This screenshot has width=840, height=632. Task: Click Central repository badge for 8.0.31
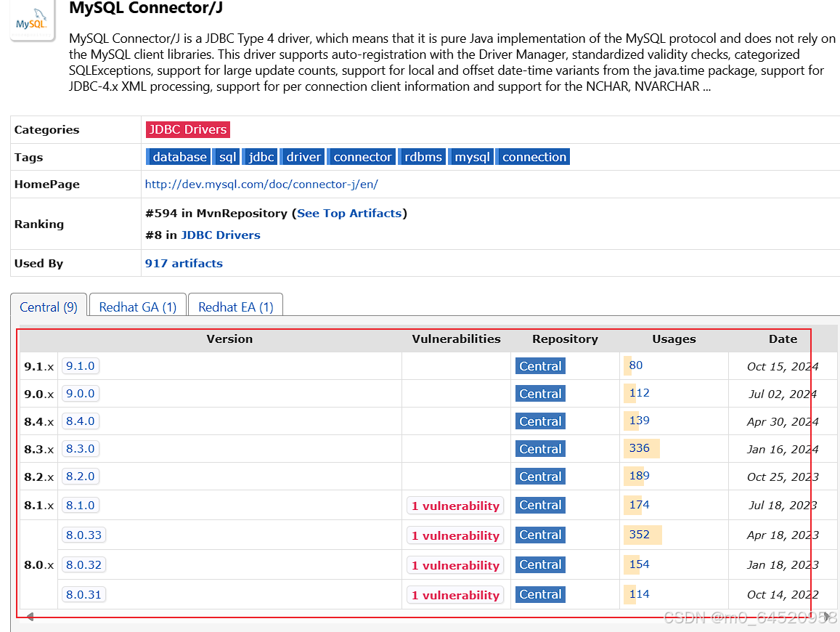(x=540, y=594)
